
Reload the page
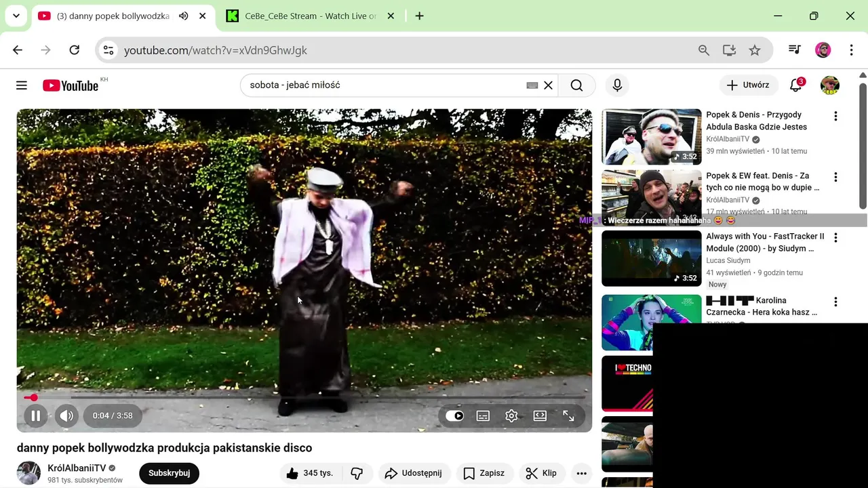[x=75, y=50]
